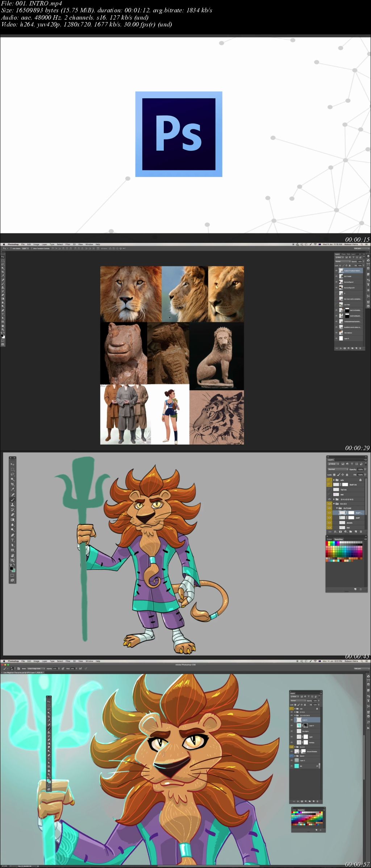Open Layer menu in glowing trident frame
Image resolution: width=371 pixels, height=868 pixels.
tap(44, 661)
